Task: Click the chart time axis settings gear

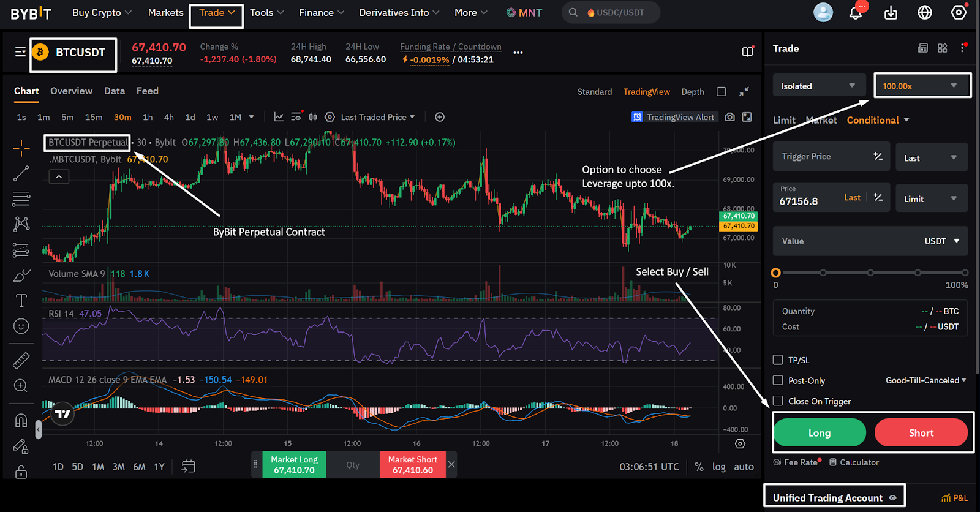Action: [740, 444]
